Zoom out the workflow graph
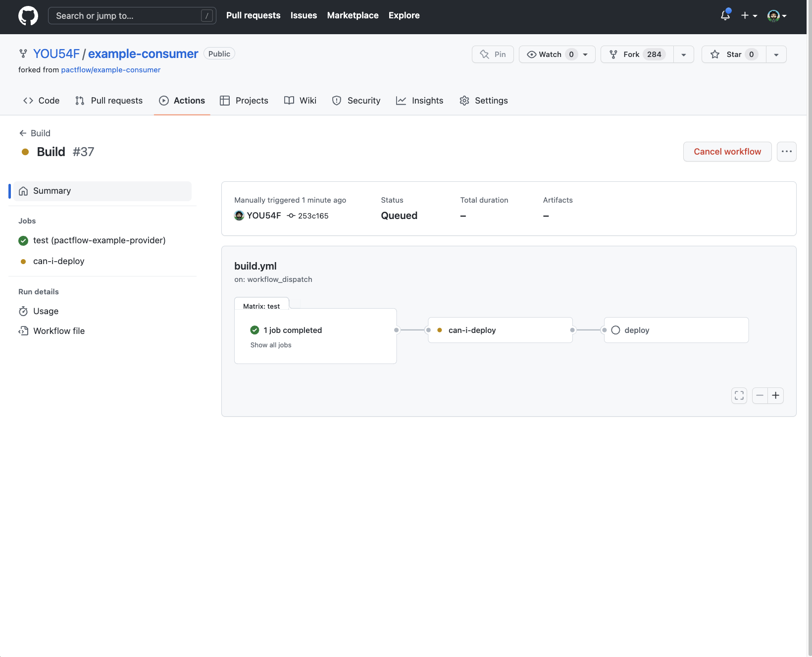812x657 pixels. click(x=760, y=395)
